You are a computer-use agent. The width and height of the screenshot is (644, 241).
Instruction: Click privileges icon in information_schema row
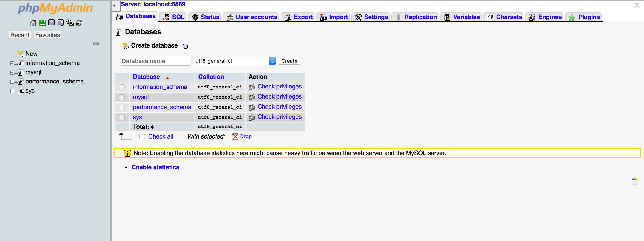(x=252, y=87)
